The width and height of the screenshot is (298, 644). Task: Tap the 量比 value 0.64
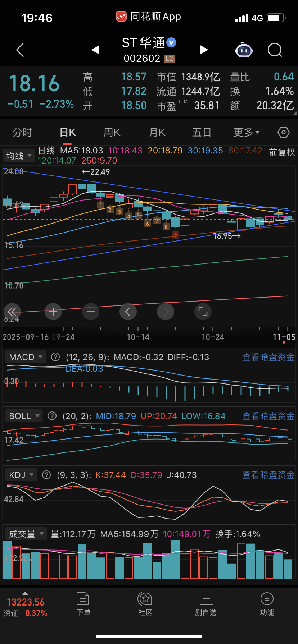tap(284, 77)
